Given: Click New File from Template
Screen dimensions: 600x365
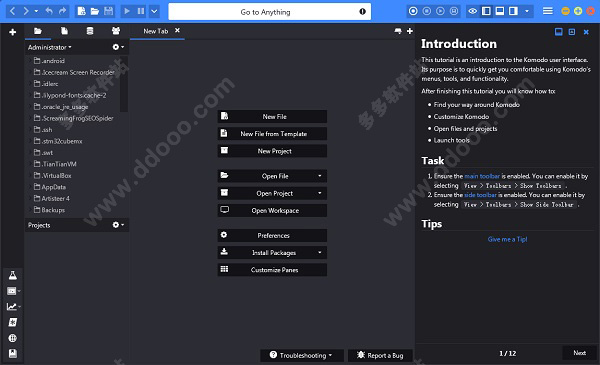Looking at the screenshot, I should pos(272,134).
